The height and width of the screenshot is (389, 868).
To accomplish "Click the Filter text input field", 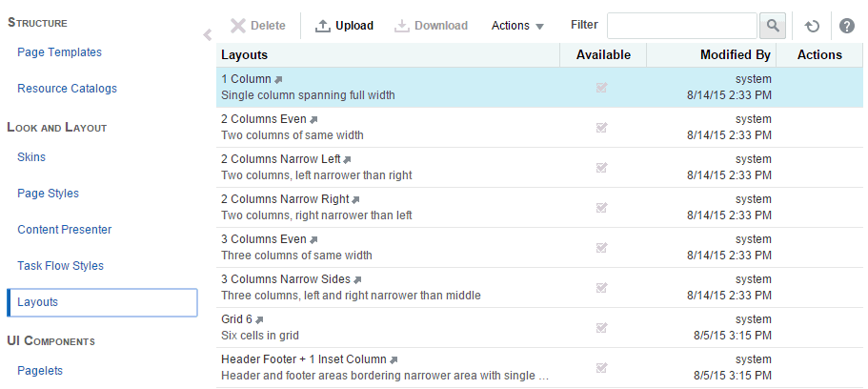I will click(682, 26).
